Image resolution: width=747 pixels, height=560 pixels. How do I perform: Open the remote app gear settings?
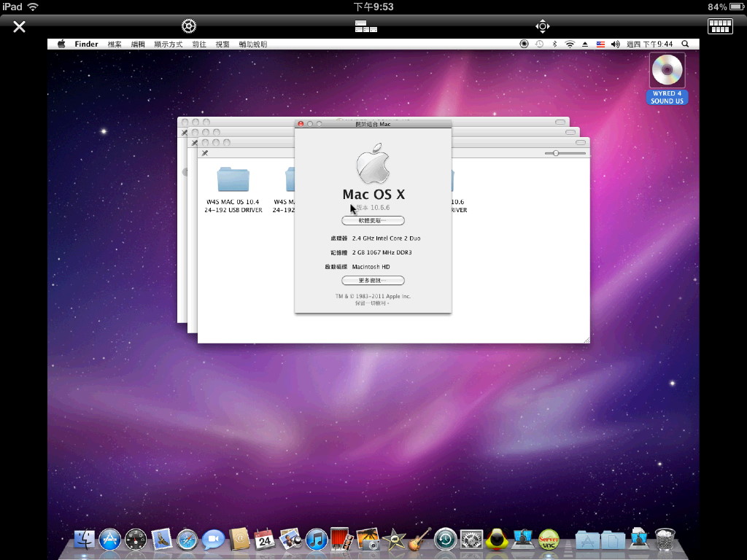click(x=189, y=26)
